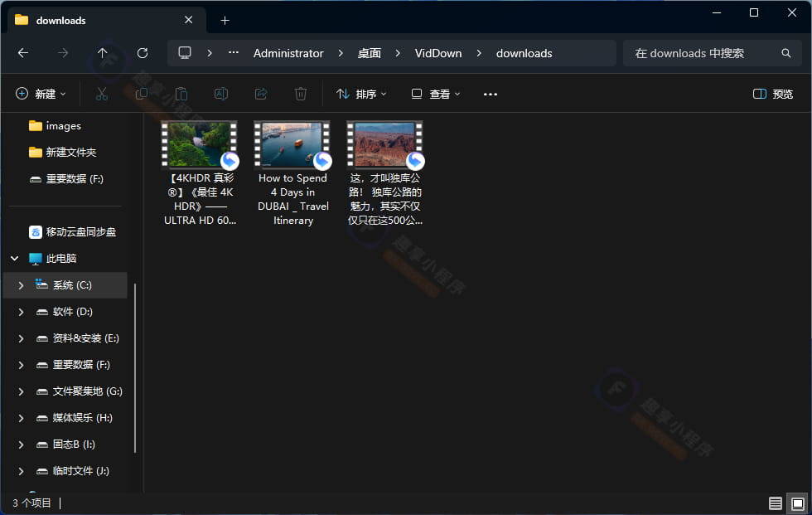This screenshot has height=515, width=812.
Task: Go up one folder level
Action: 103,53
